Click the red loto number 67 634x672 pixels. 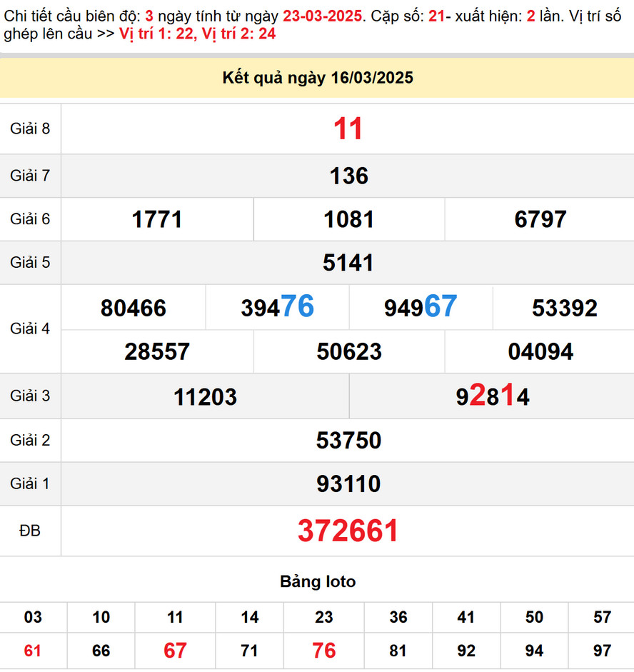coord(175,651)
